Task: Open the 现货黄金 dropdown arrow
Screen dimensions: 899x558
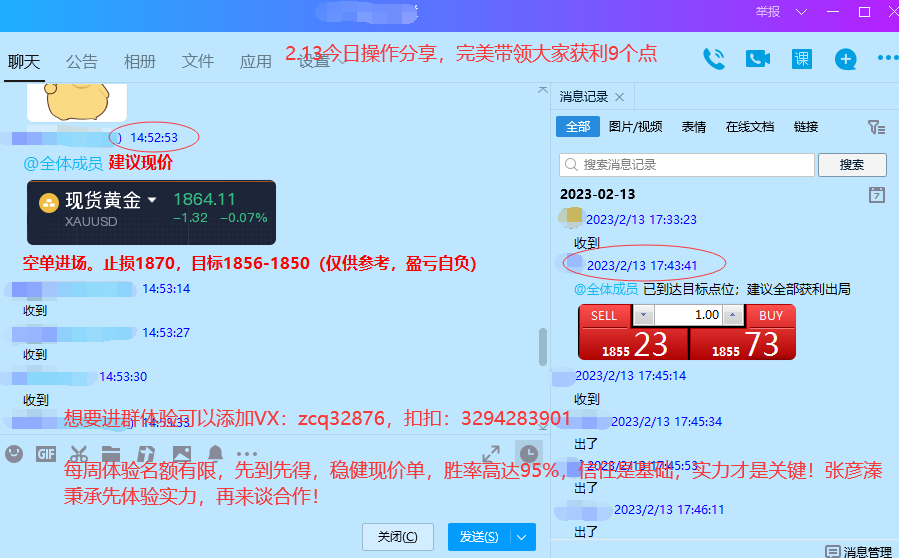Action: click(x=152, y=200)
